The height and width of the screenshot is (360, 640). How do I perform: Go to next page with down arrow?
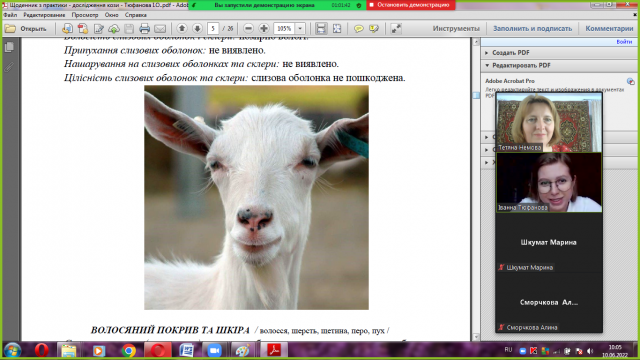[197, 28]
